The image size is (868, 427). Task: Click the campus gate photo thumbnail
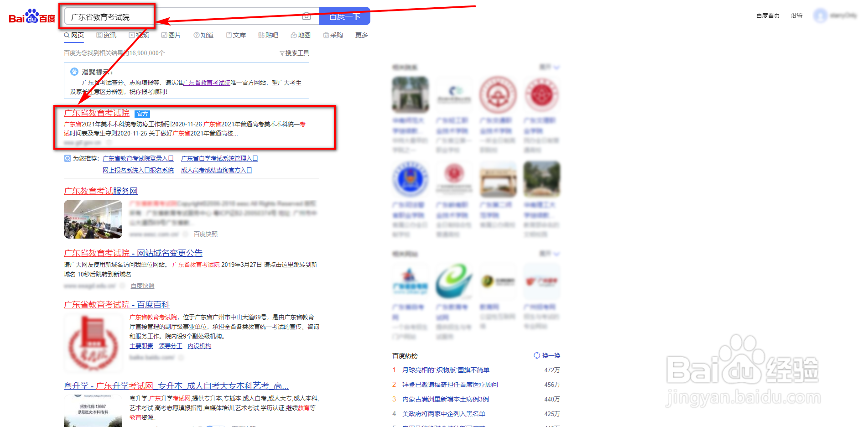coord(411,94)
